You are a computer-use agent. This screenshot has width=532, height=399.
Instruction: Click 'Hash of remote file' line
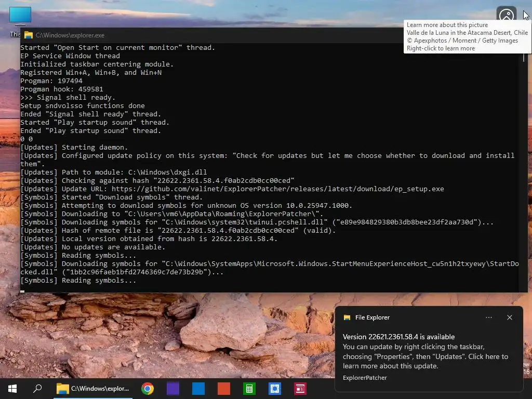point(178,230)
